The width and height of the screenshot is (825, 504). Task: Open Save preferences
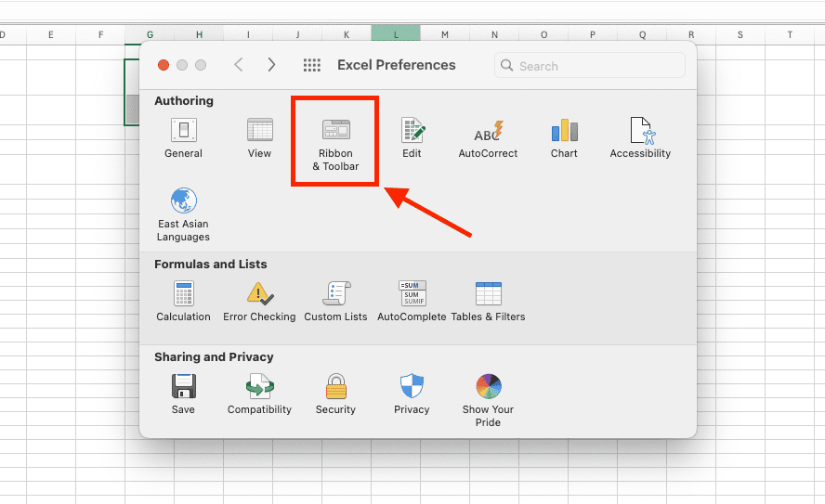pyautogui.click(x=183, y=394)
